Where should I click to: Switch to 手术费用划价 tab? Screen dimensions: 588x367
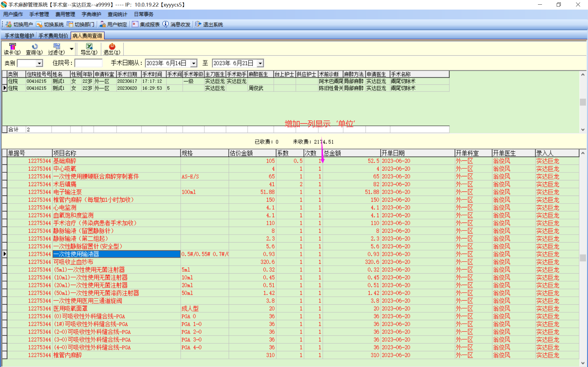click(x=53, y=36)
